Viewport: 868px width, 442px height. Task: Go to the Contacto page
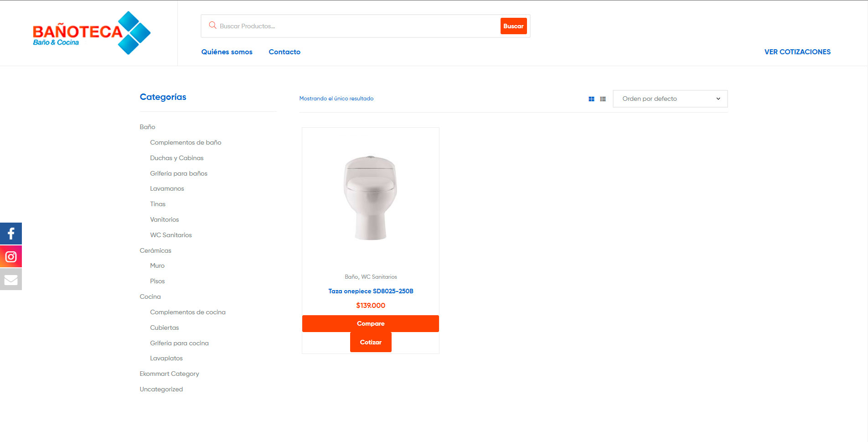click(284, 52)
